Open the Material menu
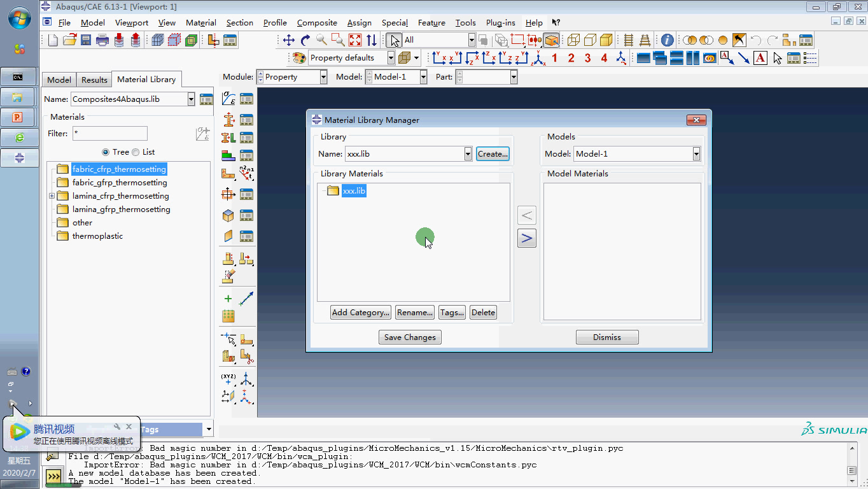 click(201, 23)
